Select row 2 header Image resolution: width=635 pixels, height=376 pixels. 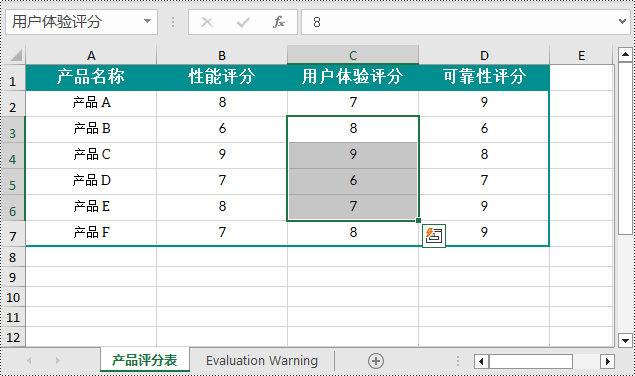point(13,104)
